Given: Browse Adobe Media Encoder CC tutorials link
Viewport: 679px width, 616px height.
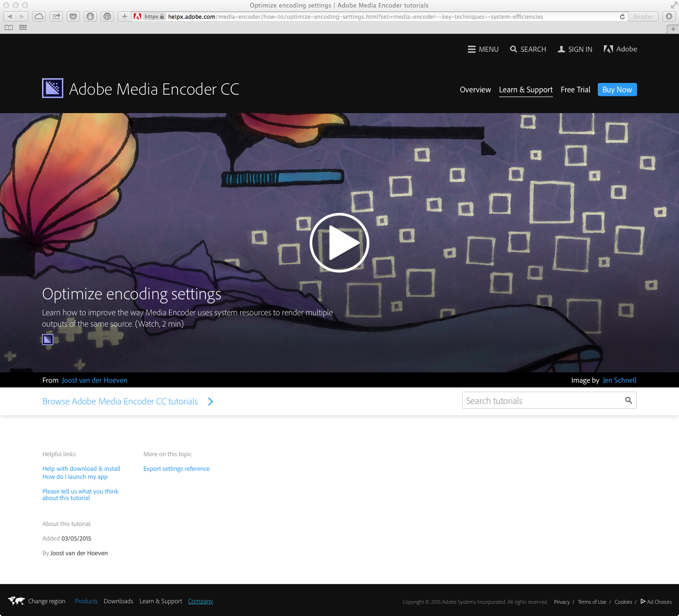Looking at the screenshot, I should click(120, 402).
